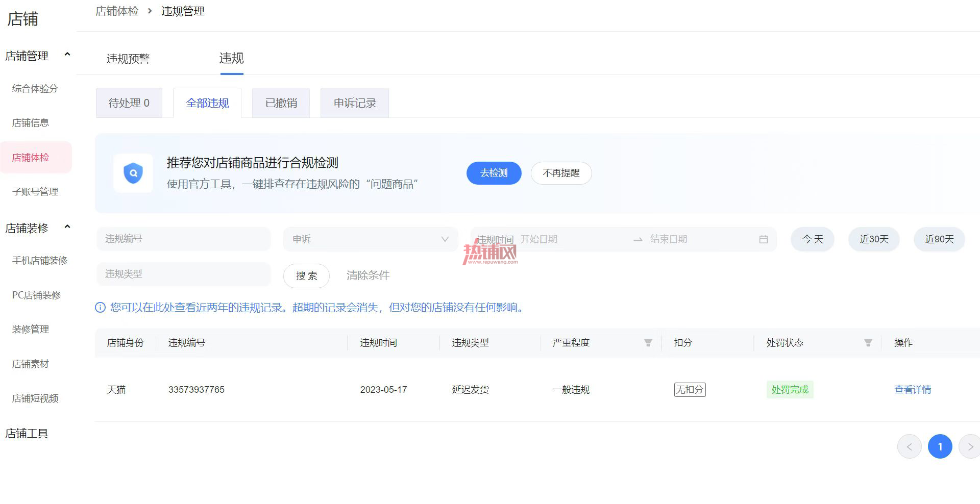Collapse the 店铺装修 sidebar section
Screen dimensions: 980x504
(67, 227)
